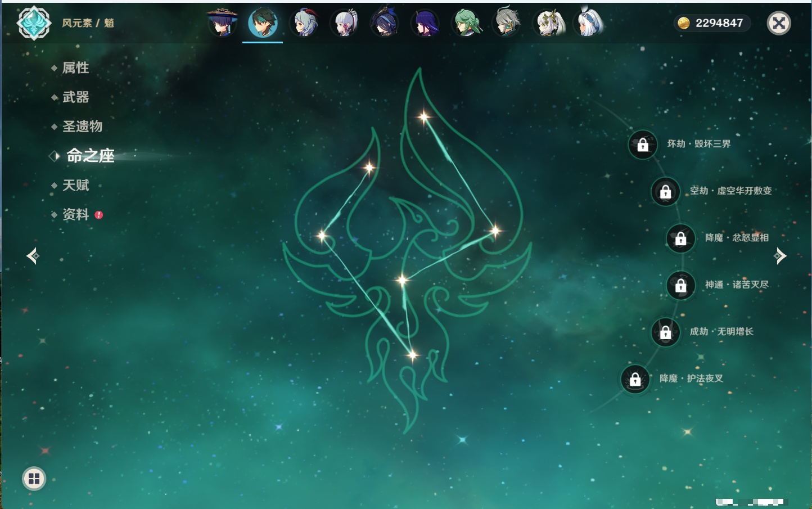Open the 资料 profile tab
The image size is (812, 509).
click(x=75, y=215)
